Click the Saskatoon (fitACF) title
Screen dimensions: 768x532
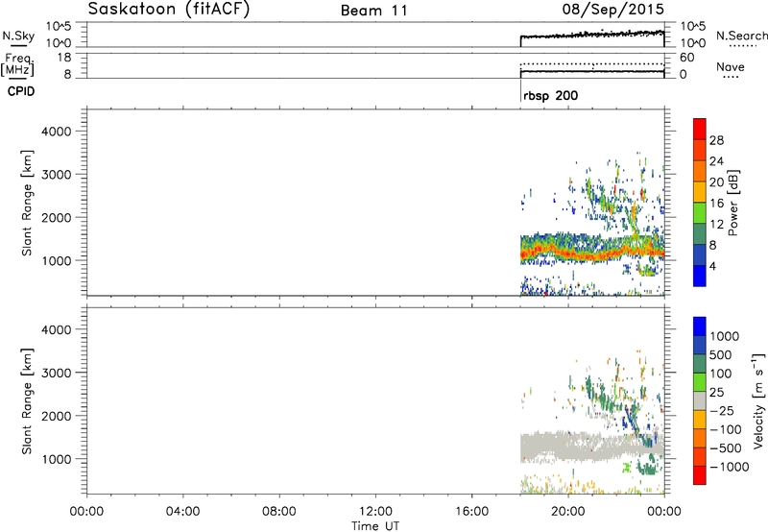click(169, 10)
